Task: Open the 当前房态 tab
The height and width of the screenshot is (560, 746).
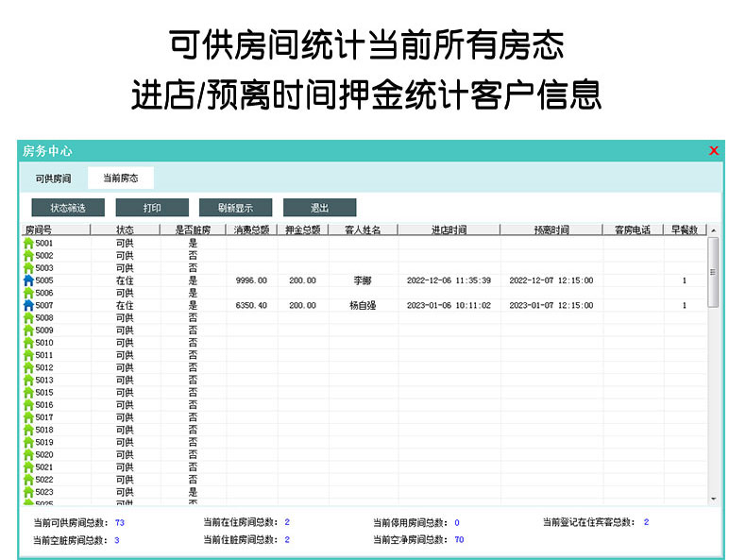Action: coord(121,178)
